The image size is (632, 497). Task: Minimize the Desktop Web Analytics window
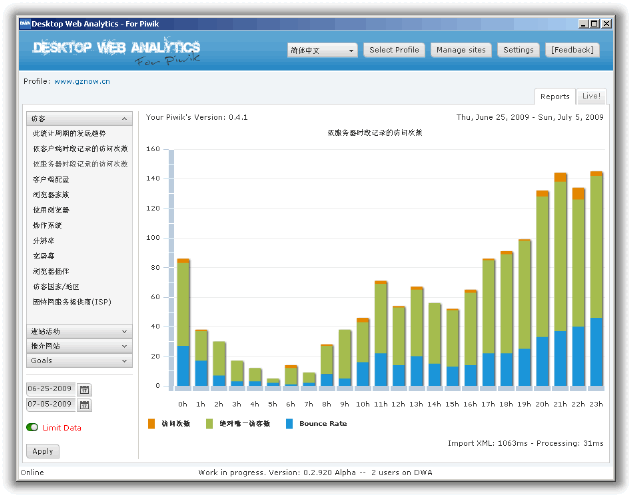click(x=583, y=24)
